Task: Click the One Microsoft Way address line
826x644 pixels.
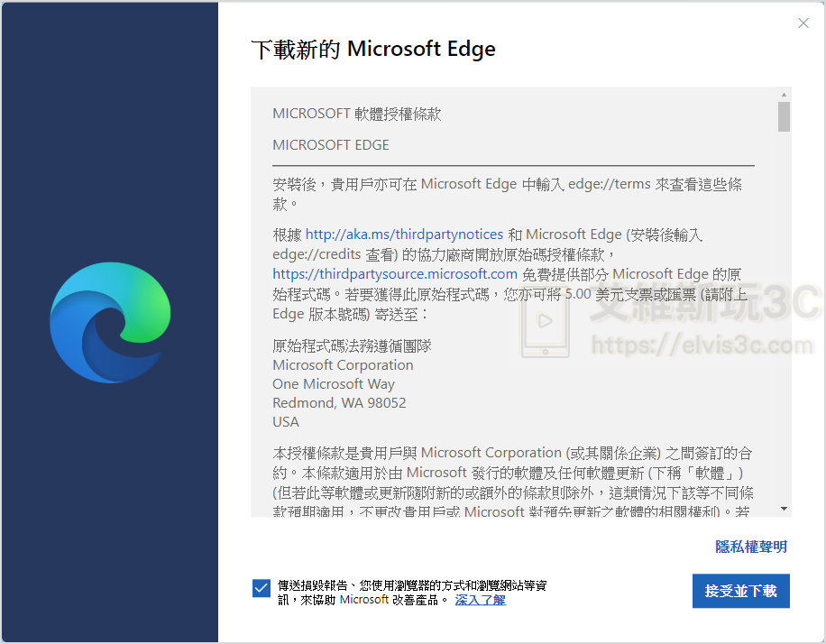Action: [334, 384]
